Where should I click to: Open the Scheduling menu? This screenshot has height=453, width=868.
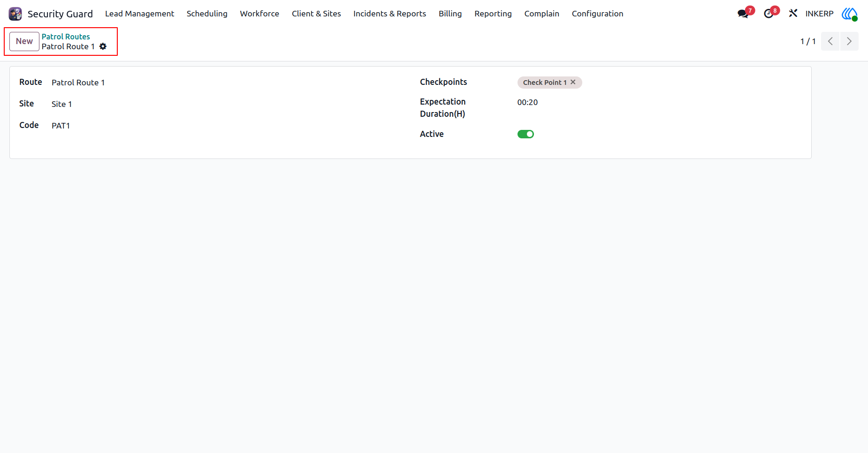pyautogui.click(x=207, y=14)
